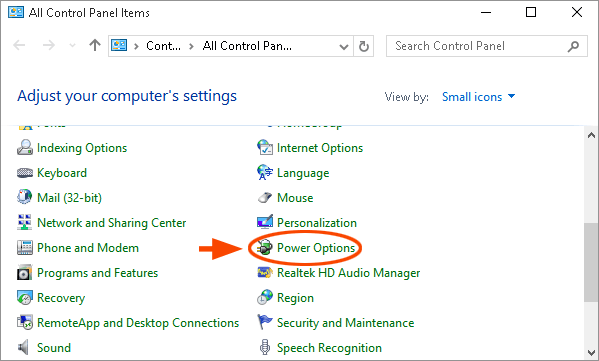This screenshot has width=599, height=361.
Task: Click the Speech Recognition microphone icon
Action: pyautogui.click(x=265, y=348)
